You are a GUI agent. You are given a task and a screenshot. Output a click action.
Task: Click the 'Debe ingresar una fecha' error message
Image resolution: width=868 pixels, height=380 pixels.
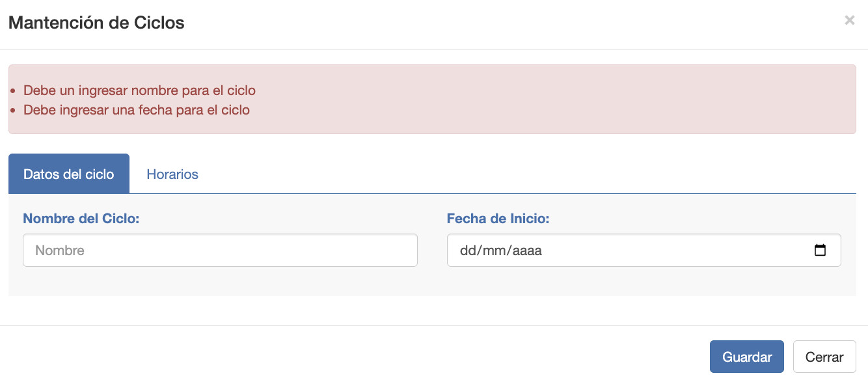[137, 110]
